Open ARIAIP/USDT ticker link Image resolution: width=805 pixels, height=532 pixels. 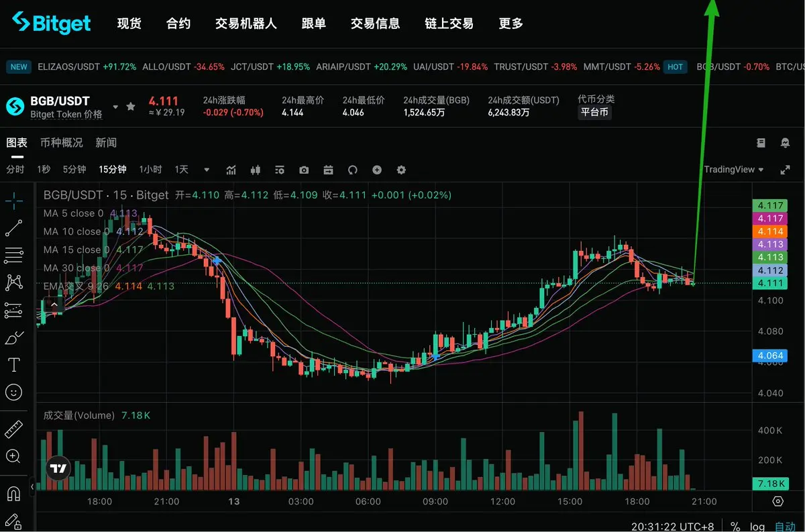(362, 67)
